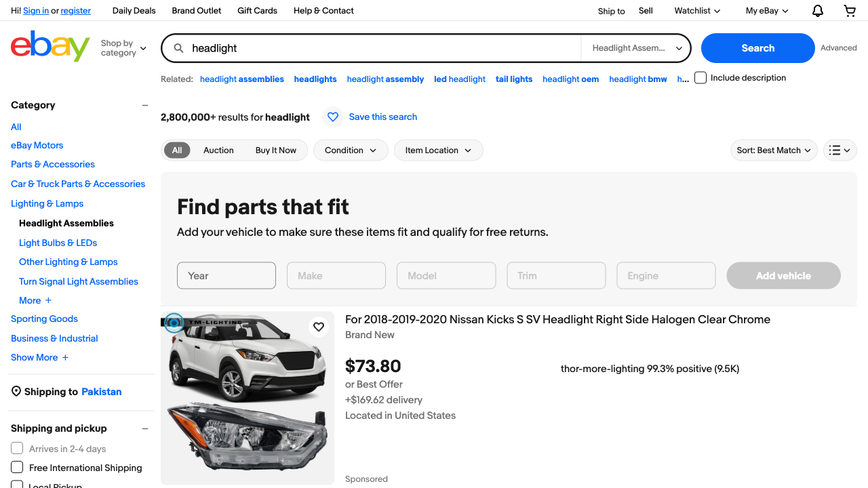Viewport: 868px width, 488px height.
Task: Open the Item Location filter dropdown
Action: click(438, 150)
